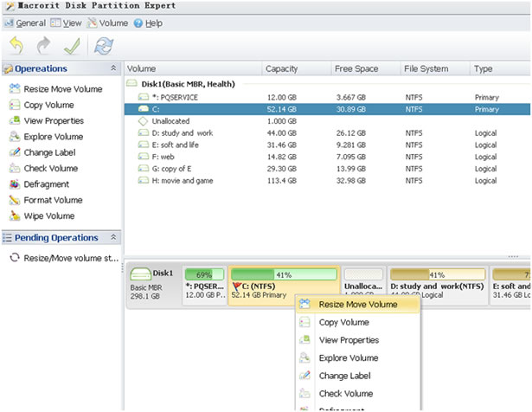Screen dimensions: 532x412
Task: Click D: study and work 41% usage bar
Action: pos(438,274)
